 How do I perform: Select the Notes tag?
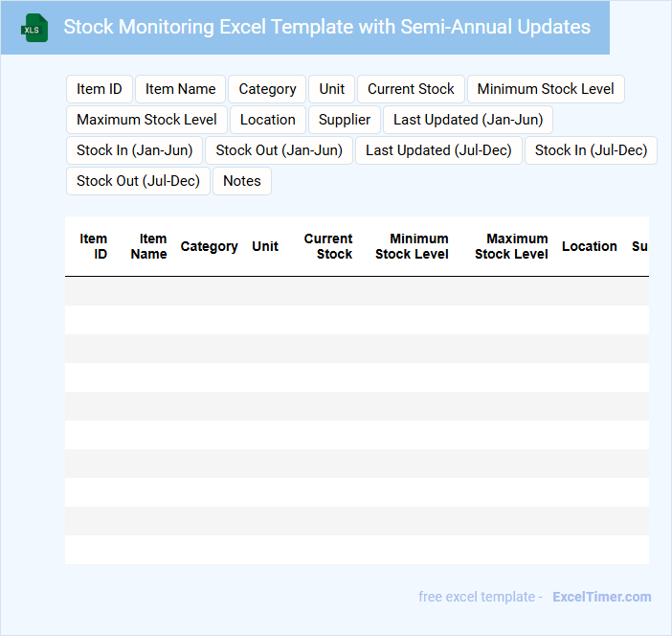pyautogui.click(x=242, y=181)
